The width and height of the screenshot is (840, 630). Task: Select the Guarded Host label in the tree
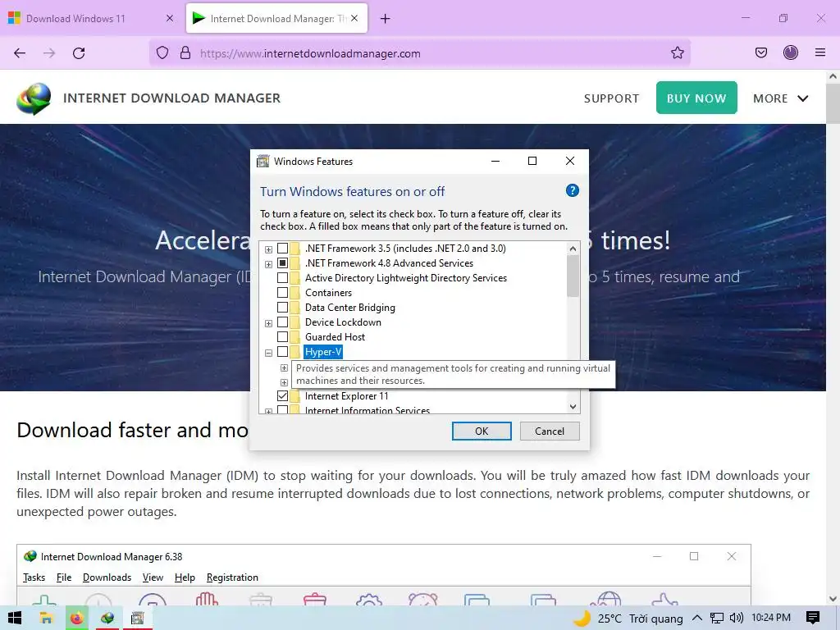(x=335, y=337)
